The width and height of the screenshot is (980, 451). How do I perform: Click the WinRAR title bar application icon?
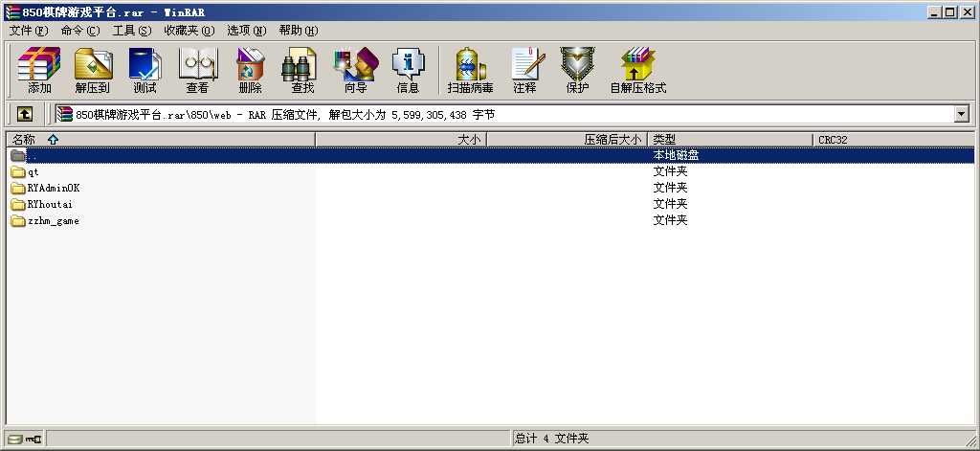pyautogui.click(x=12, y=11)
